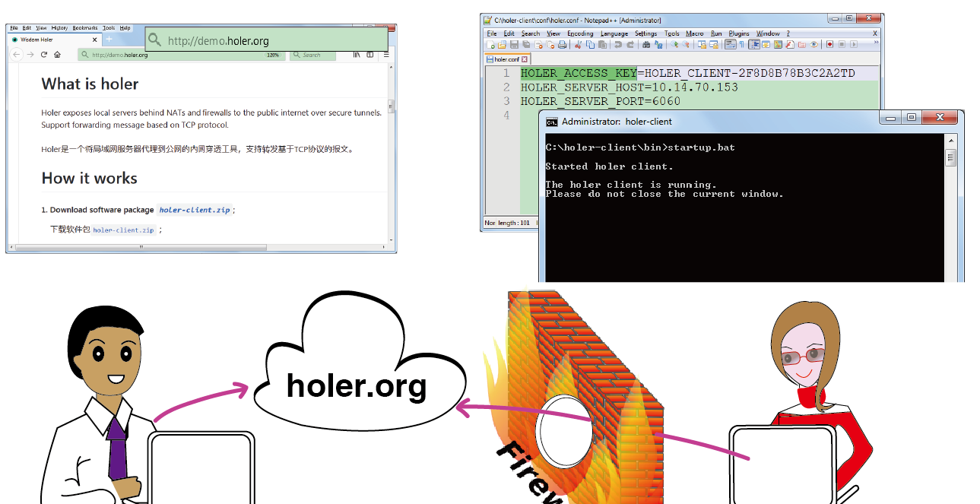Image resolution: width=980 pixels, height=504 pixels.
Task: Toggle Firefox sidebar icon
Action: point(370,55)
